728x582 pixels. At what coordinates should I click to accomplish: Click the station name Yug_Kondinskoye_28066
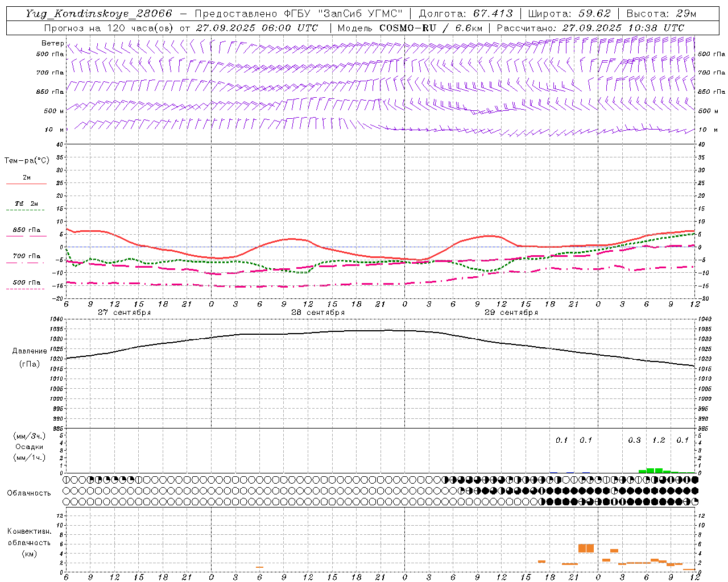(x=98, y=14)
